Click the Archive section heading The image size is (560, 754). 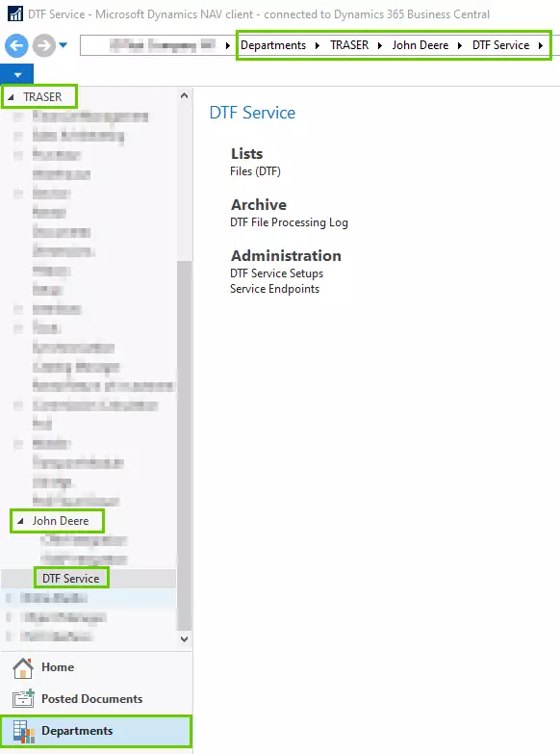tap(259, 204)
